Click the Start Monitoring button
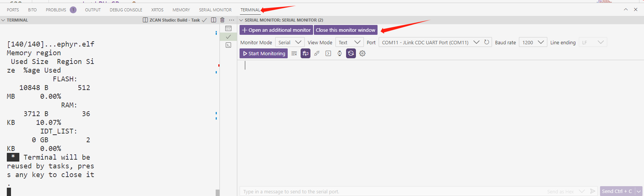Screen dimensions: 644x196 [x=263, y=53]
